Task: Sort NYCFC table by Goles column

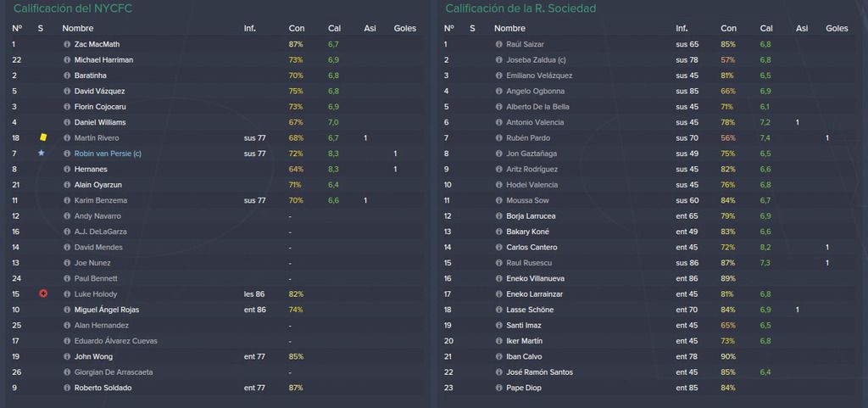Action: click(x=404, y=28)
